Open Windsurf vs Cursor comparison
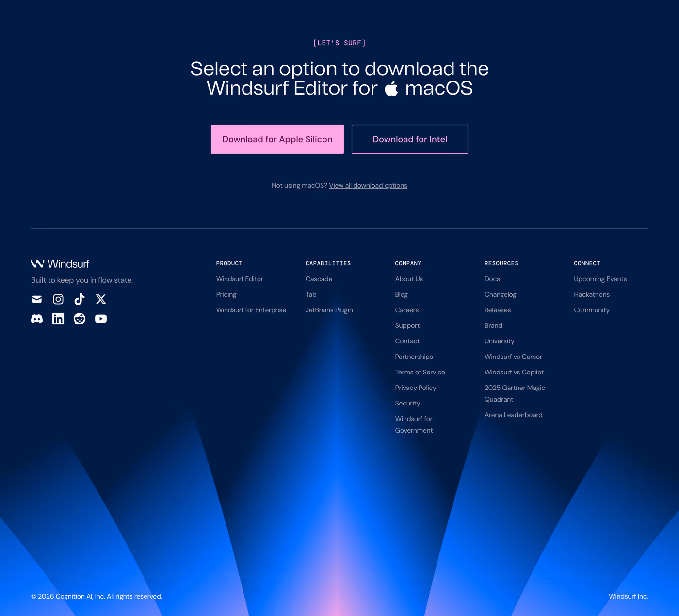Viewport: 679px width, 616px height. 513,357
